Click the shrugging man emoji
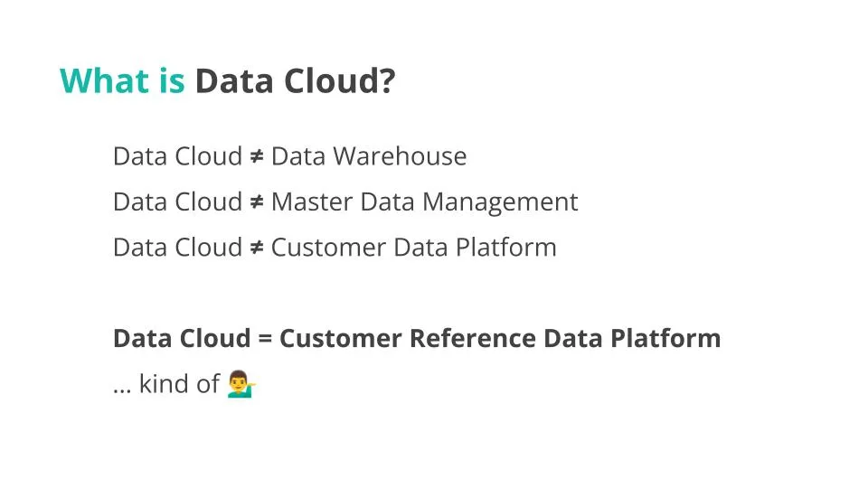 coord(242,384)
